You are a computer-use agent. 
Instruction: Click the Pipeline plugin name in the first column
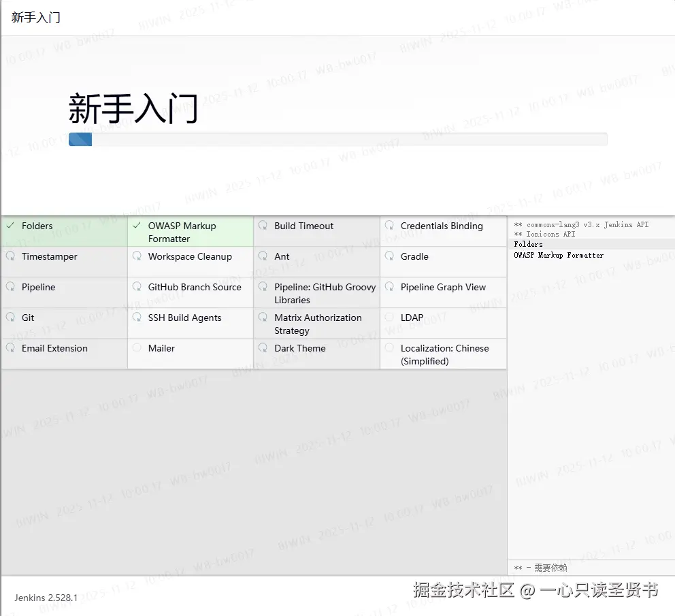[x=38, y=287]
